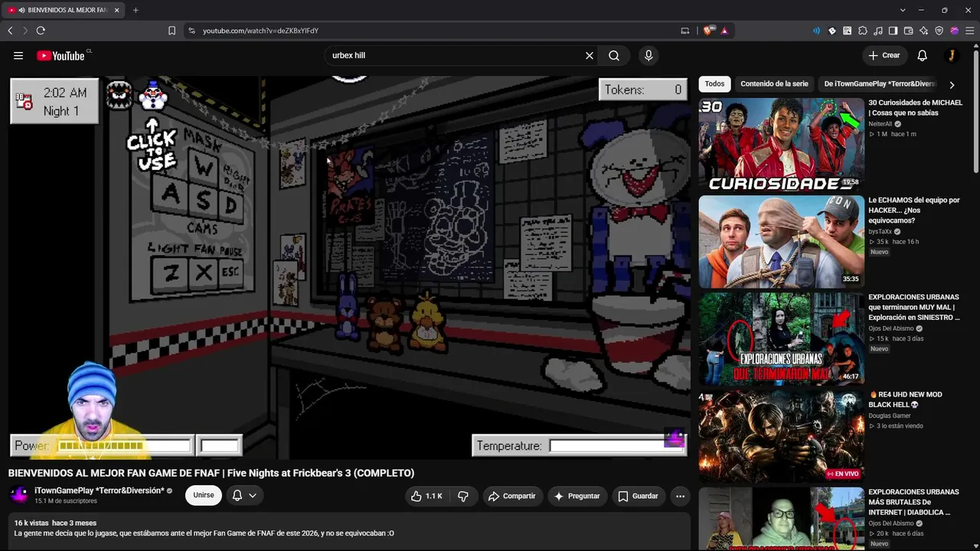Open 'Le ECHAMOS del equipo por HACKER' title

(914, 210)
